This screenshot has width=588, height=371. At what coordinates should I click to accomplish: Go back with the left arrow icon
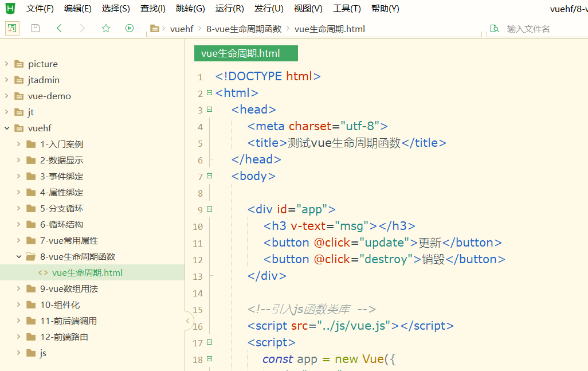point(59,28)
